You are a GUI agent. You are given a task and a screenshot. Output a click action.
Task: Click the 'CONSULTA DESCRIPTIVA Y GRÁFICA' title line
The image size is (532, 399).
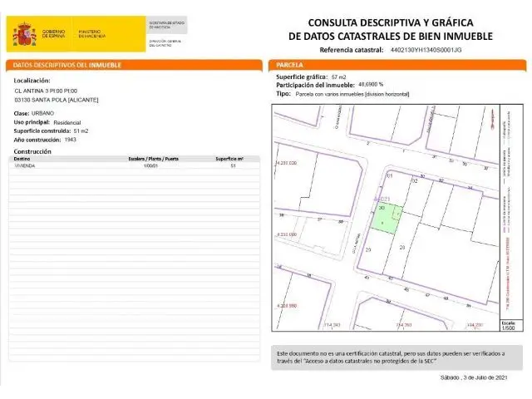(391, 22)
